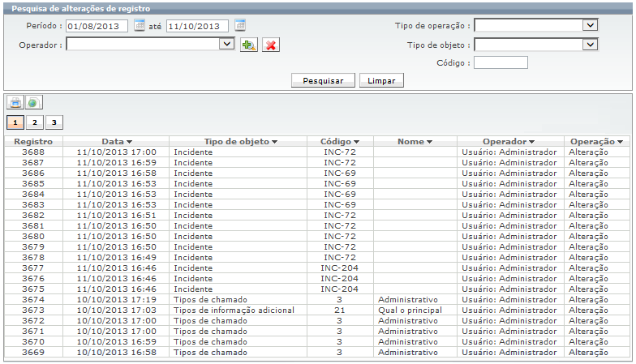Click INC-72 in row 3688
This screenshot has width=636, height=364.
click(340, 152)
